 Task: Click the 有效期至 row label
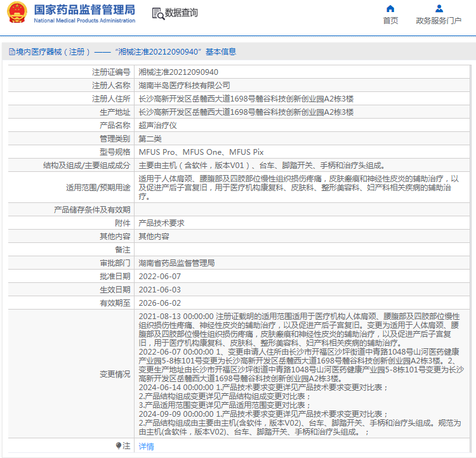pyautogui.click(x=115, y=303)
